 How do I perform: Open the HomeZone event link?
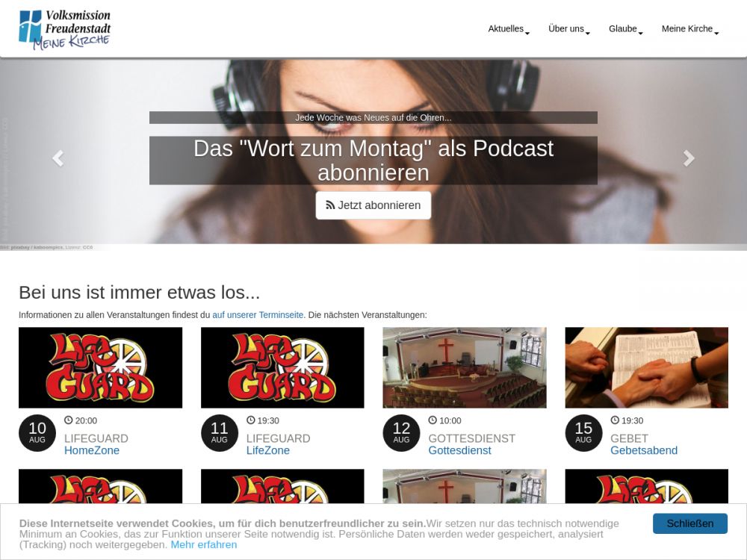92,450
